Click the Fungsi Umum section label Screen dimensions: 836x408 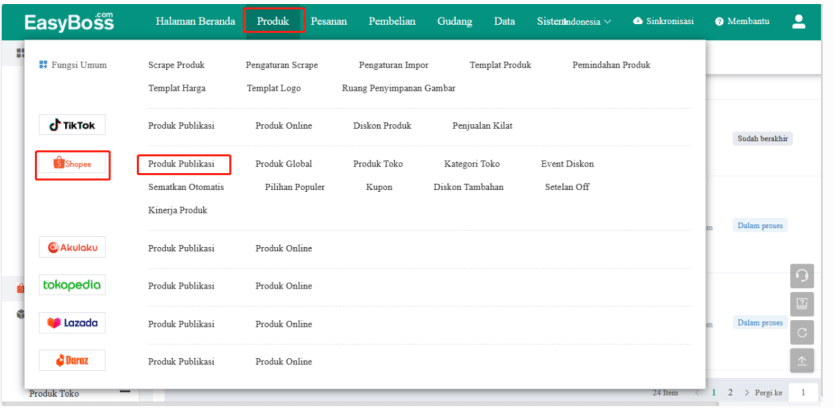(73, 65)
